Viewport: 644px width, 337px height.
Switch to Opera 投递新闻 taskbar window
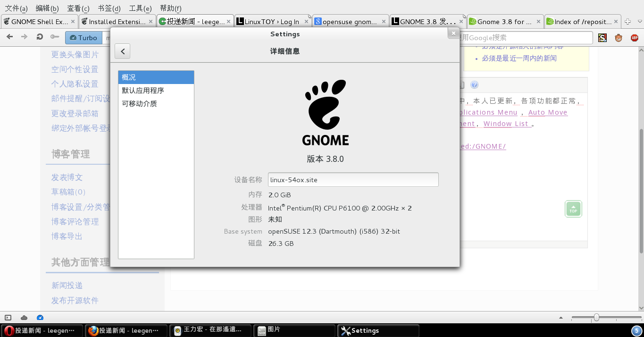tap(42, 330)
